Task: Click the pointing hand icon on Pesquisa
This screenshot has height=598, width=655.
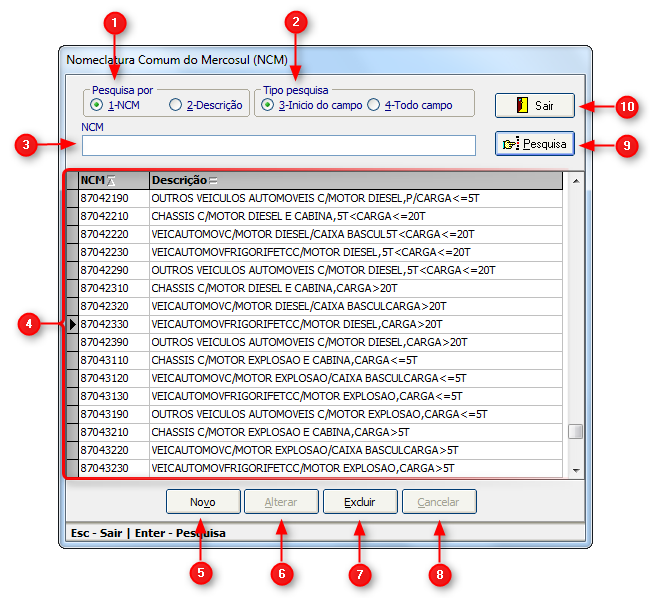Action: pos(511,144)
